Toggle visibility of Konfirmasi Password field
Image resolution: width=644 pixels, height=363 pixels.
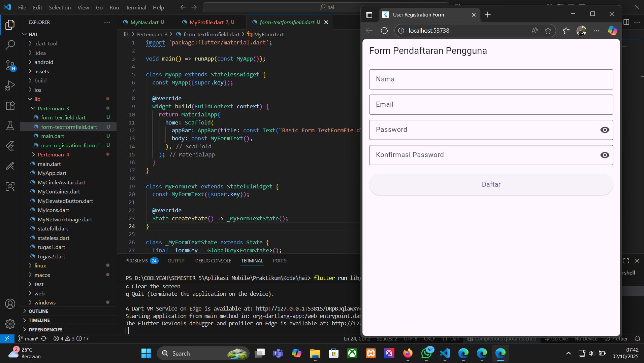[x=605, y=155]
